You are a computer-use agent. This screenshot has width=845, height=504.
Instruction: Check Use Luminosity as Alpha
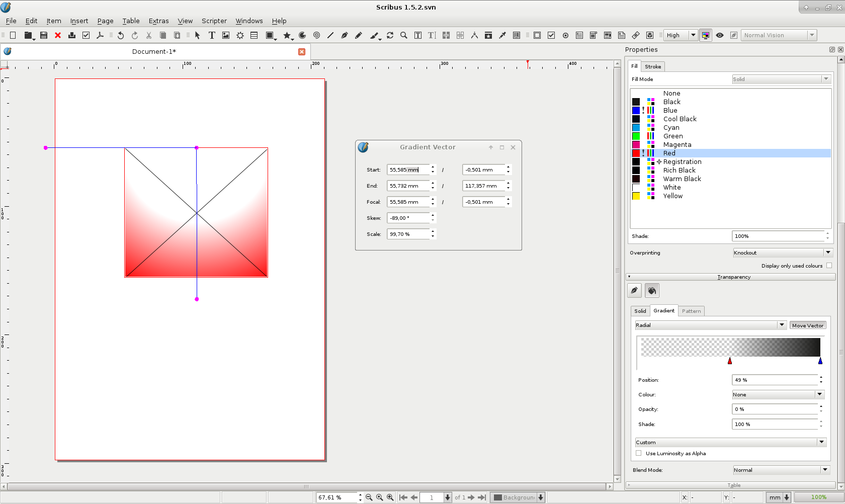coord(639,453)
